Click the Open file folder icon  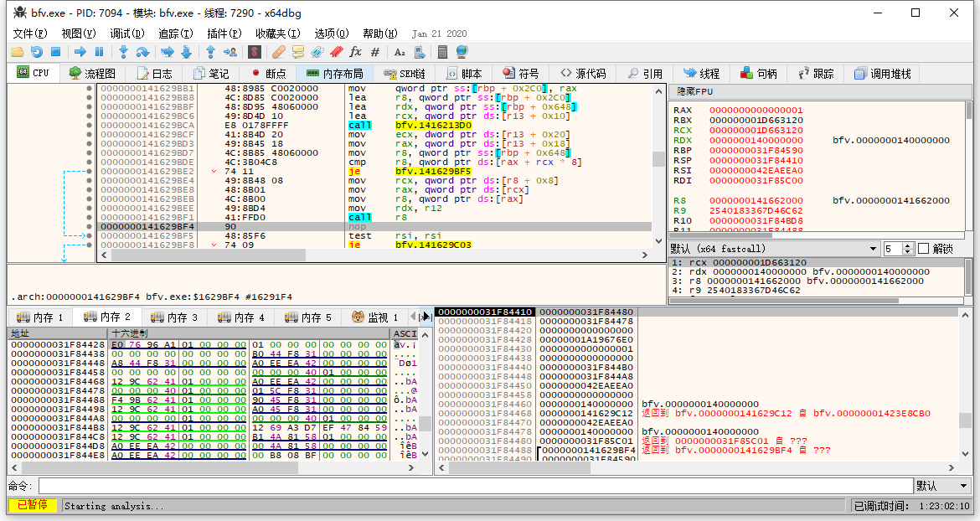tap(17, 52)
